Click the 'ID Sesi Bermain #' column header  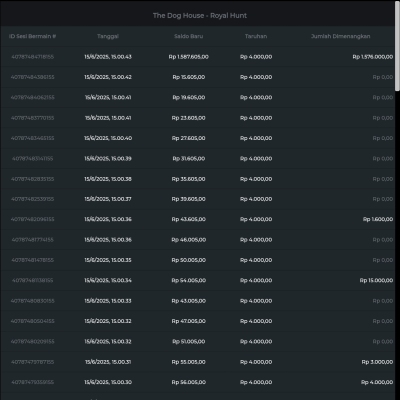[x=32, y=36]
